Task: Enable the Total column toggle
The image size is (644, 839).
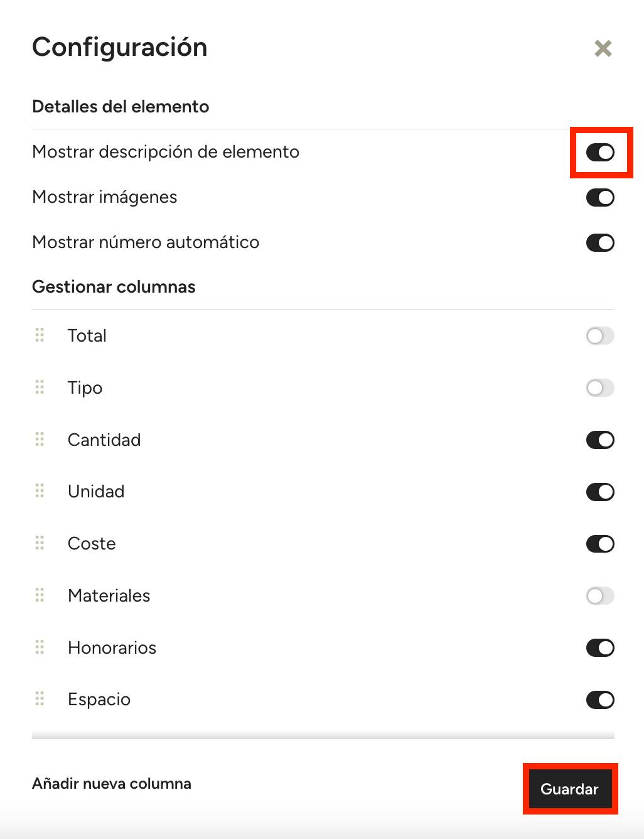Action: (x=600, y=336)
